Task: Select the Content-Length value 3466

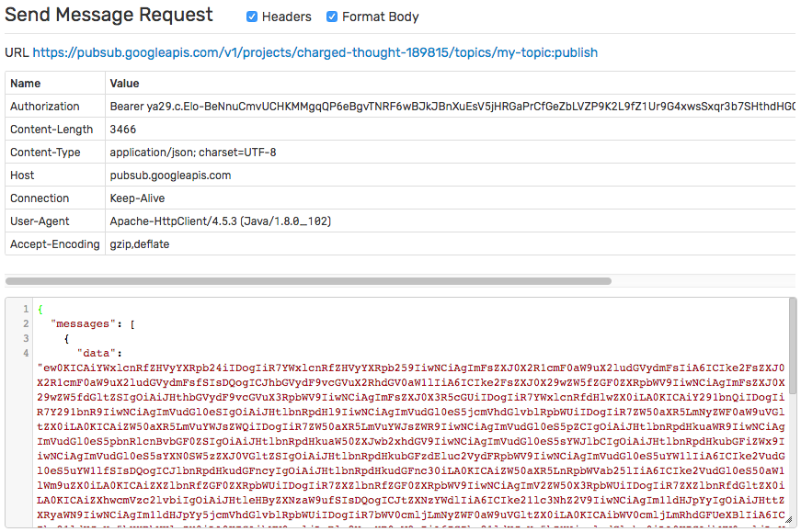Action: coord(123,130)
